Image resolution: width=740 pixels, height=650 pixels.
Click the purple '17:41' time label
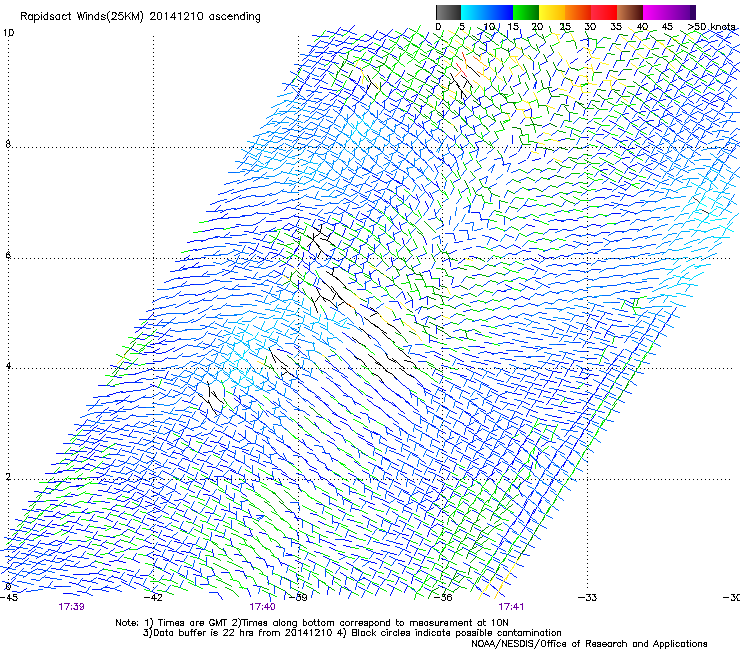(511, 607)
